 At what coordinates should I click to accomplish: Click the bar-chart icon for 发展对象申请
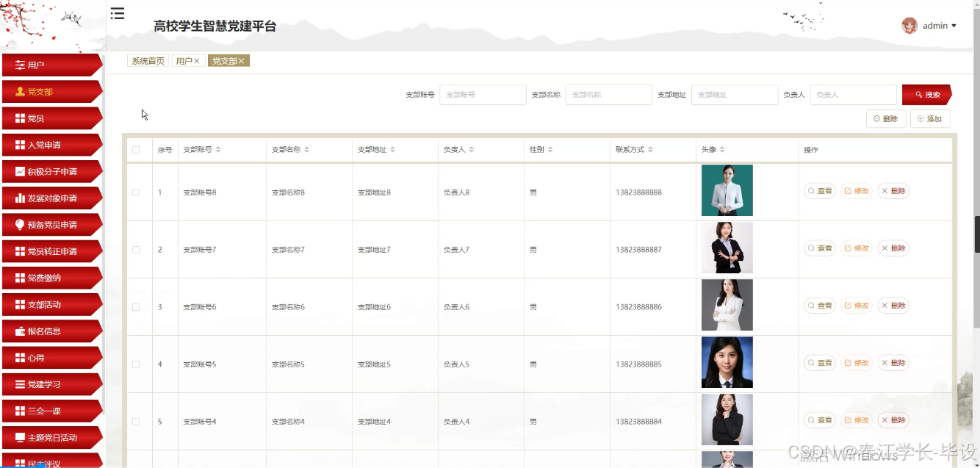tap(20, 198)
